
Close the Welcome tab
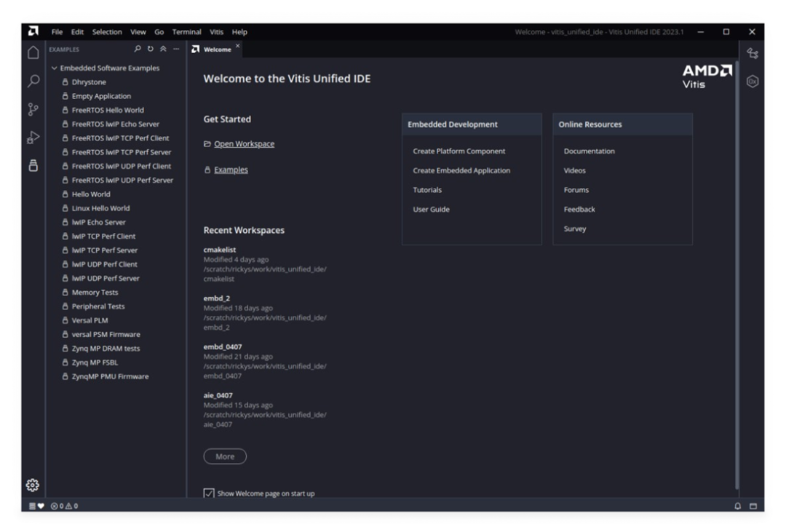(237, 46)
